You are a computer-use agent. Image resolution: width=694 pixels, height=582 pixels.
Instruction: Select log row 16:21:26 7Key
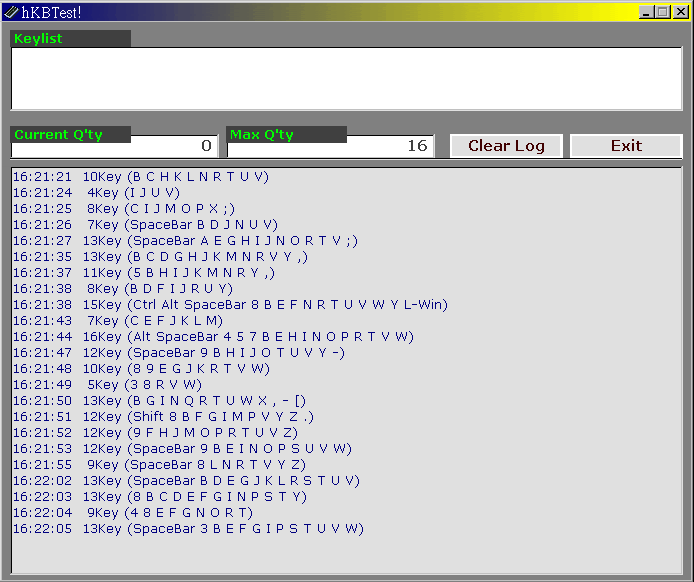tap(145, 224)
